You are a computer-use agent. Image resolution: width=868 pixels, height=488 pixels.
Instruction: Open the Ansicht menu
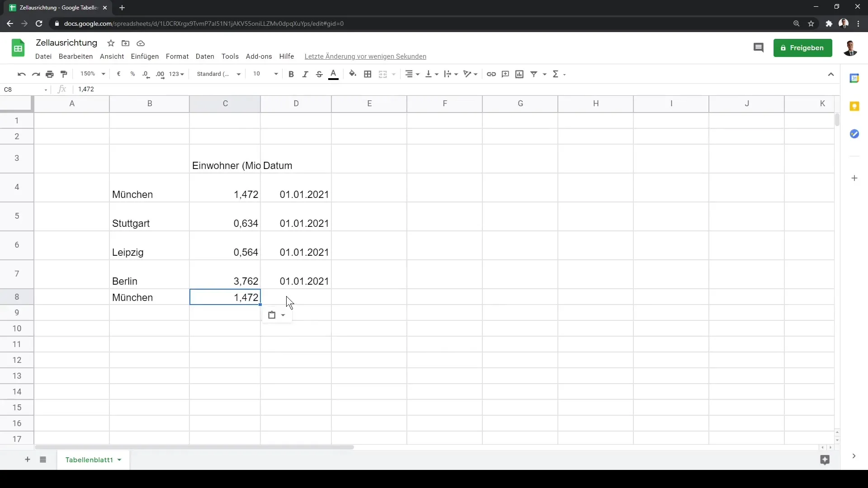(x=112, y=56)
